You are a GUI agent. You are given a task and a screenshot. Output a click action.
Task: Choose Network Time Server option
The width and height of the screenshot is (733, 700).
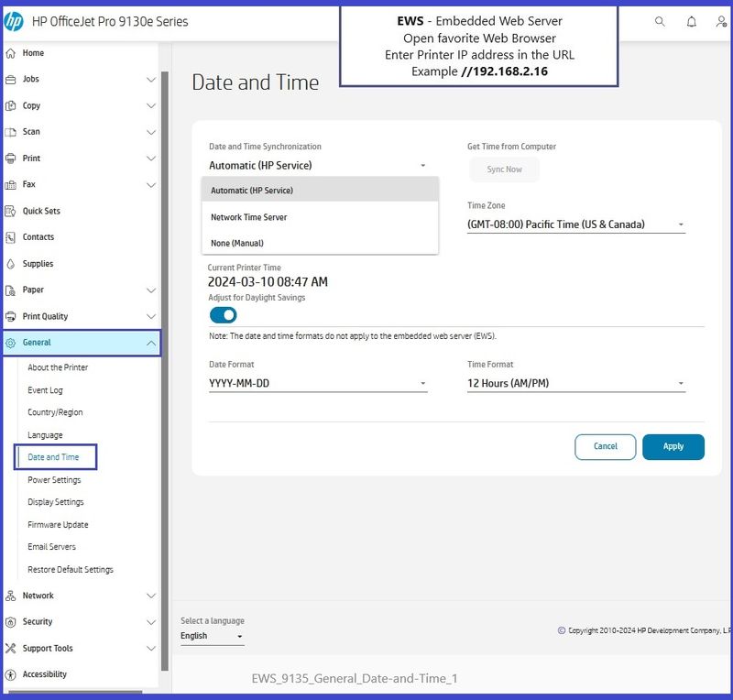click(320, 217)
